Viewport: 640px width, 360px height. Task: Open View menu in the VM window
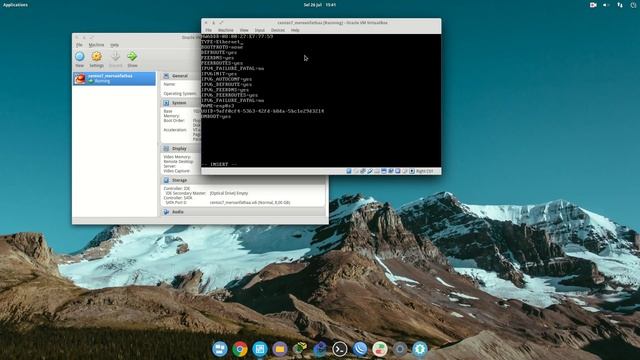click(244, 30)
